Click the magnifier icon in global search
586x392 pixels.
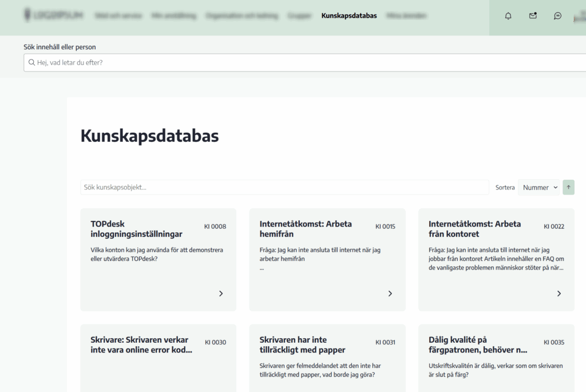(x=32, y=62)
